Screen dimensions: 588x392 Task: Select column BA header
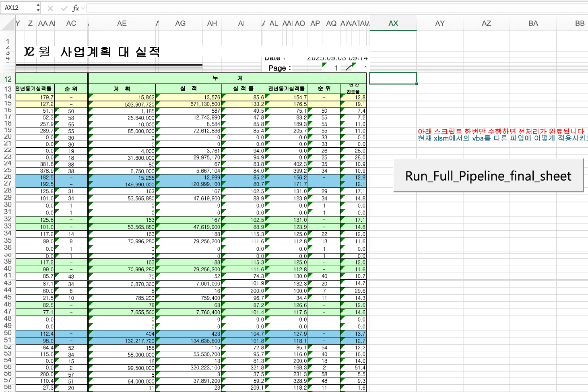pos(533,23)
